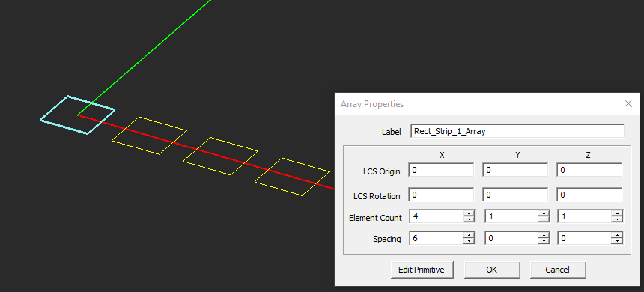Screen dimensions: 644x292
Task: Decrease Element Count Z with down arrow
Action: [x=617, y=219]
